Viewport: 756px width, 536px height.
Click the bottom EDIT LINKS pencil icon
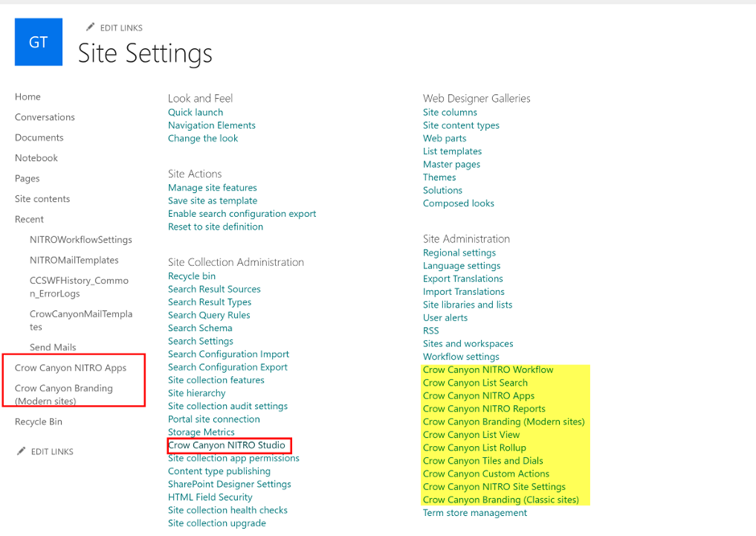coord(21,451)
